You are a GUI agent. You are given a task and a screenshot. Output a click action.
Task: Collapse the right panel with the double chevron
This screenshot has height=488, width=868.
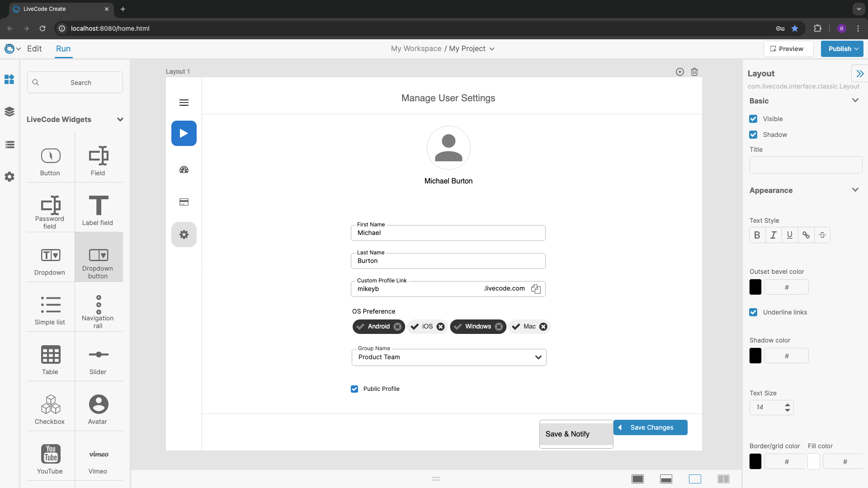pos(859,74)
